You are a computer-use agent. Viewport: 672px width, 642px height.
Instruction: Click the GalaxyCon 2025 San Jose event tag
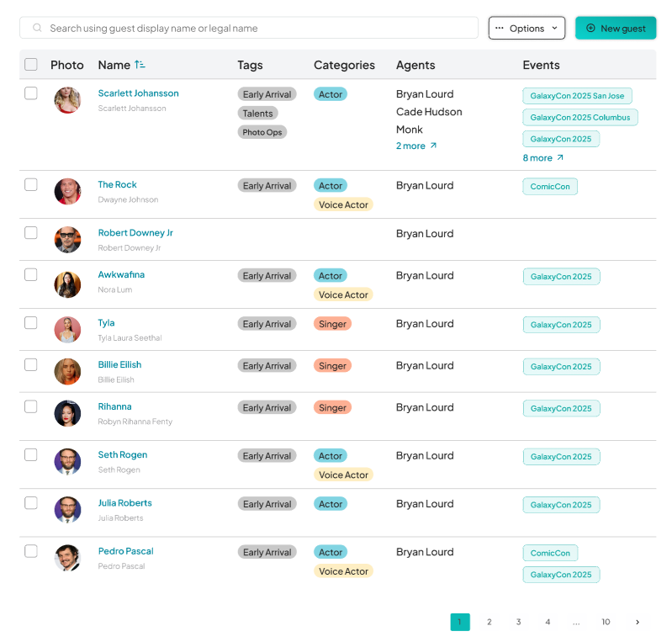[577, 96]
